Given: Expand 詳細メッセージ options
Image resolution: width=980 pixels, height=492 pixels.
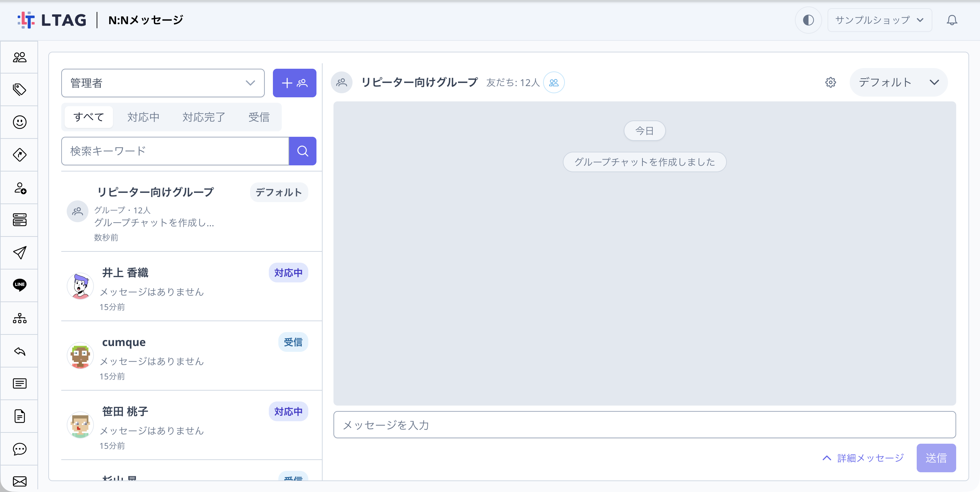Looking at the screenshot, I should tap(863, 458).
